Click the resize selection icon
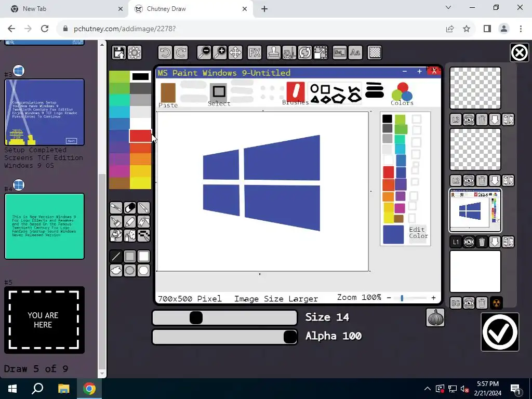Screen dimensions: 532x399 (321, 52)
